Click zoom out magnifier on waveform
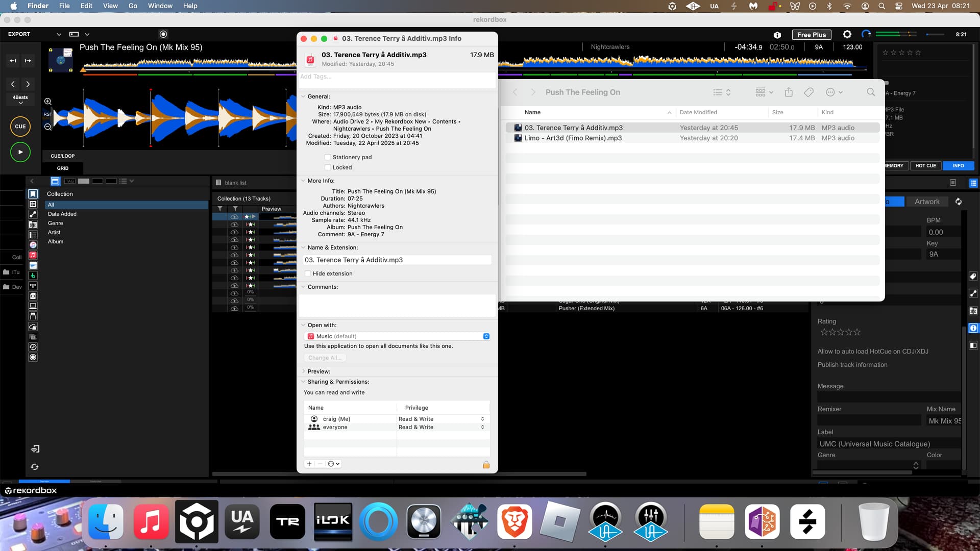 (x=48, y=127)
